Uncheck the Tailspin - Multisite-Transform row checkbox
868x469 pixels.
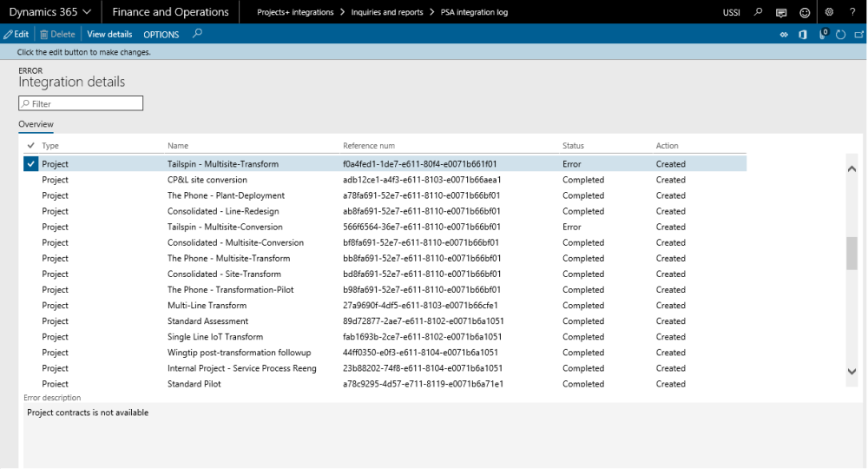(x=31, y=164)
